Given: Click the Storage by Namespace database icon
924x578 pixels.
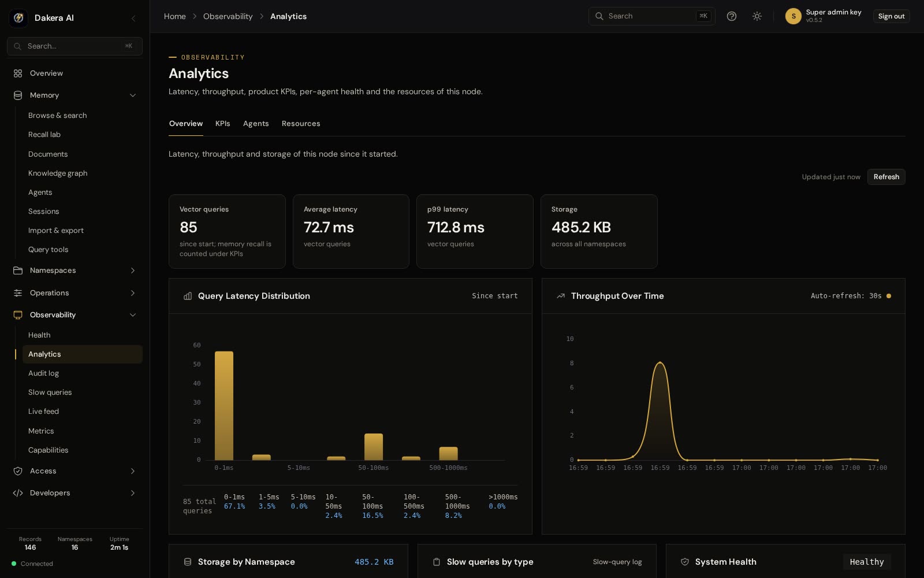Looking at the screenshot, I should click(188, 562).
